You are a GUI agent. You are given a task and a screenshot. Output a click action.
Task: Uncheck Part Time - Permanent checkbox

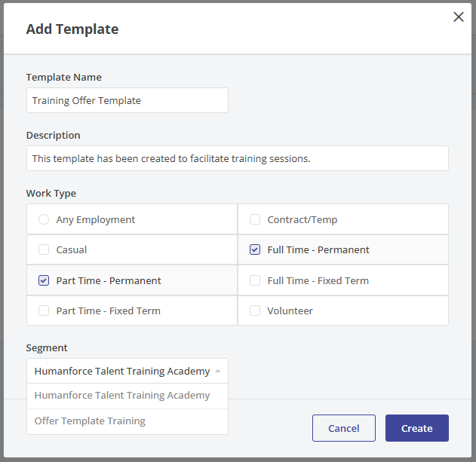pos(44,280)
